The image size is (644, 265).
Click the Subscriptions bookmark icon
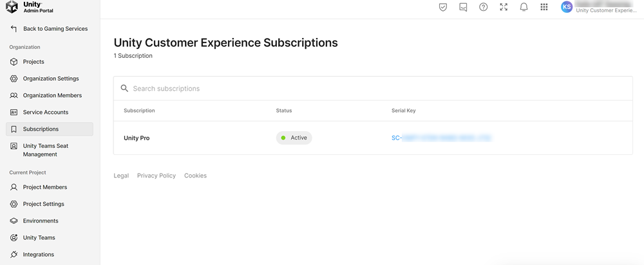(14, 129)
